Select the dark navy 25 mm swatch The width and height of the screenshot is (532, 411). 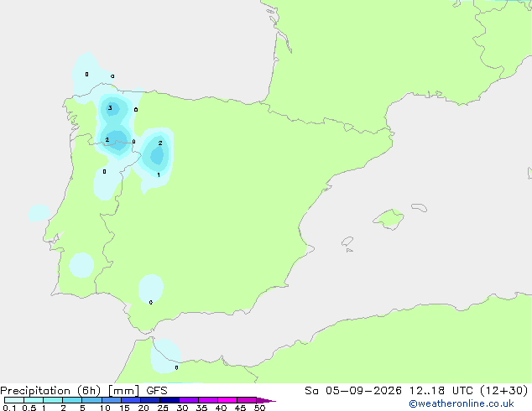click(170, 400)
